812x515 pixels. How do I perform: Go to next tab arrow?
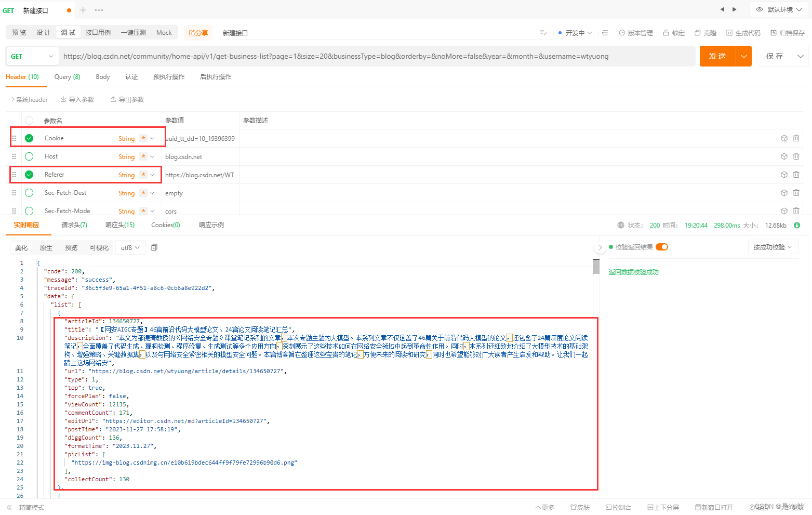coord(734,9)
